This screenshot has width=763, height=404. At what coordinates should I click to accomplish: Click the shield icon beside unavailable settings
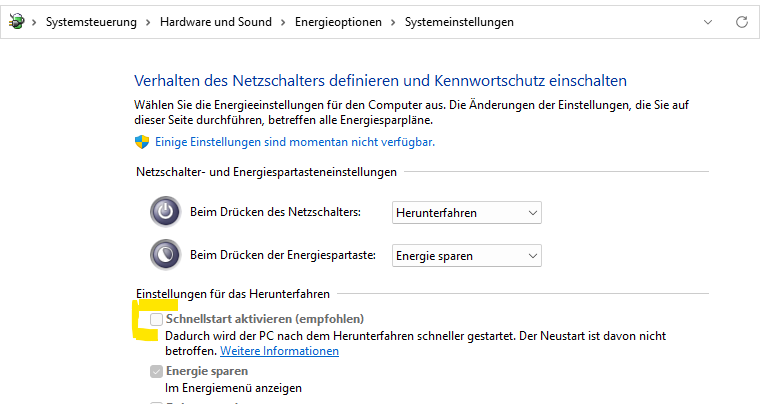tap(142, 142)
